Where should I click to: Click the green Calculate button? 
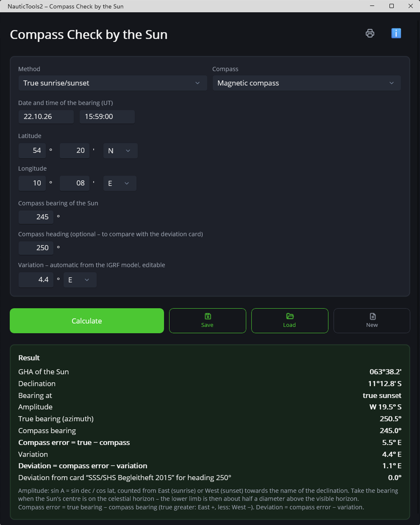click(87, 321)
